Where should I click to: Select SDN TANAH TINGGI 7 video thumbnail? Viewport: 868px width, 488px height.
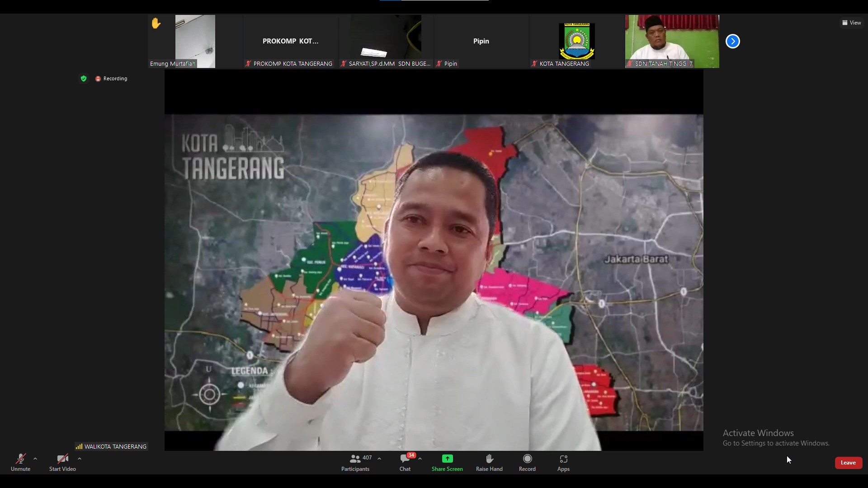pos(672,41)
